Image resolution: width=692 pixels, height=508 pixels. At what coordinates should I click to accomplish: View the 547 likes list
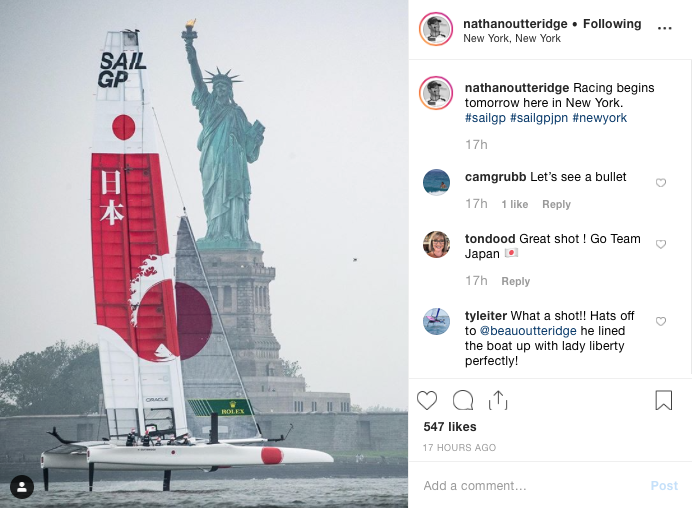[450, 427]
